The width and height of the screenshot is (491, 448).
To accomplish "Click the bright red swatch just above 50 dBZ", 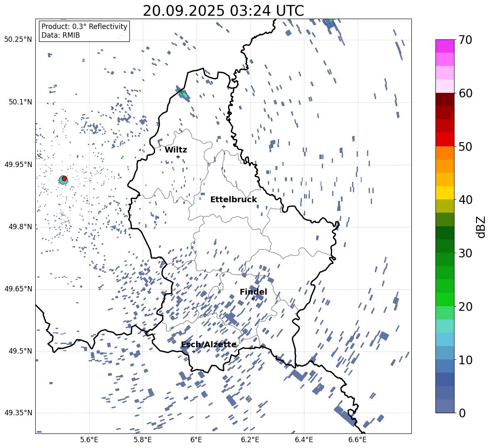I will tap(445, 140).
